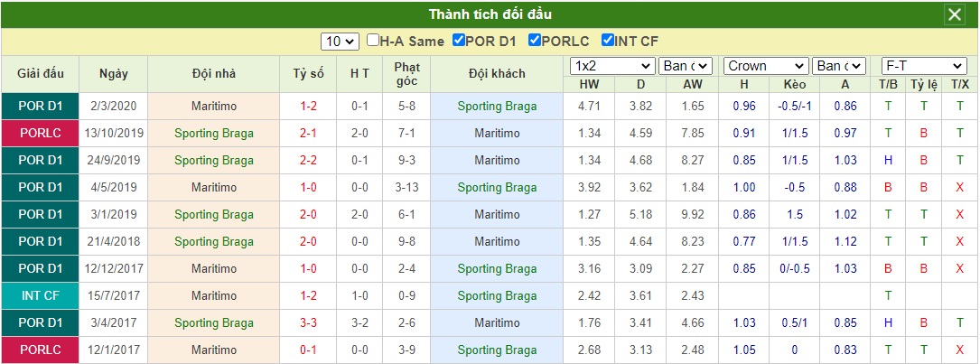Open the 2-2 score from 24/9/2019

(x=309, y=160)
